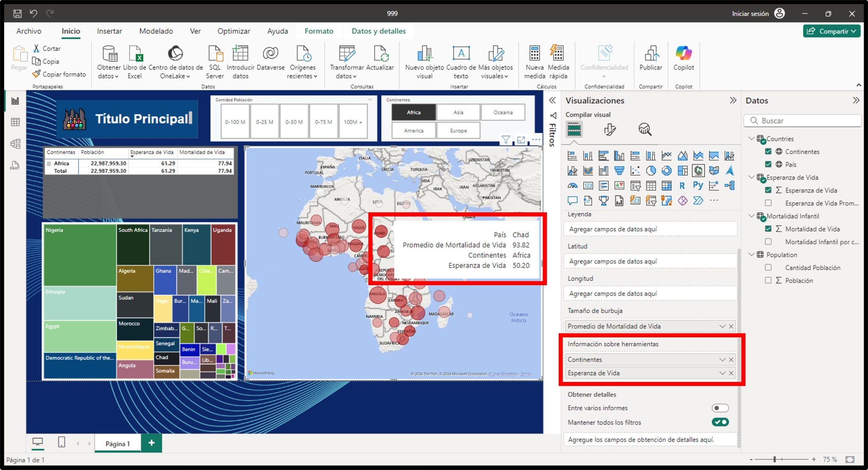Viewport: 868px width, 470px height.
Task: Open the Archivo menu
Action: point(29,31)
